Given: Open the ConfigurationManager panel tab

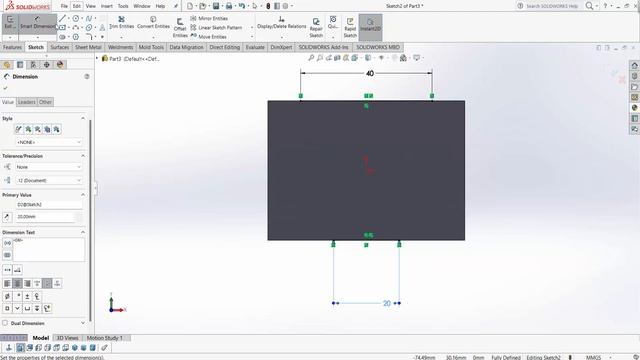Looking at the screenshot, I should (33, 64).
